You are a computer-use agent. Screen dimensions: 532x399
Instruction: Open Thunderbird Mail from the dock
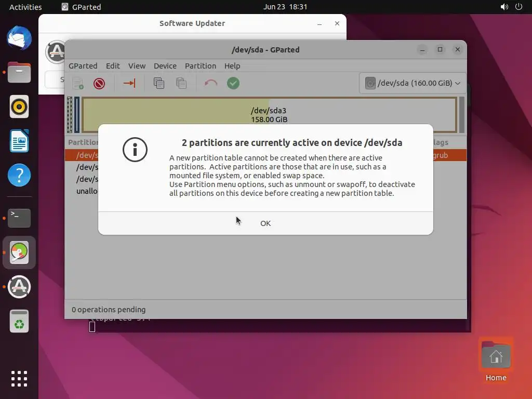point(19,38)
